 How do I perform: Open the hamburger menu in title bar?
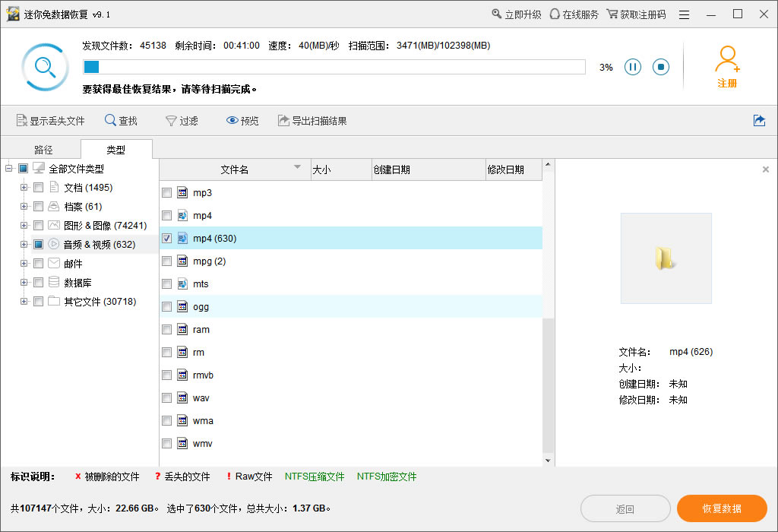pyautogui.click(x=685, y=14)
